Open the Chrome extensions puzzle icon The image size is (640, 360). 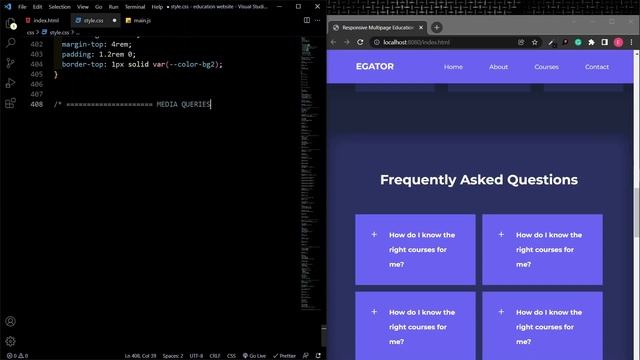click(591, 42)
